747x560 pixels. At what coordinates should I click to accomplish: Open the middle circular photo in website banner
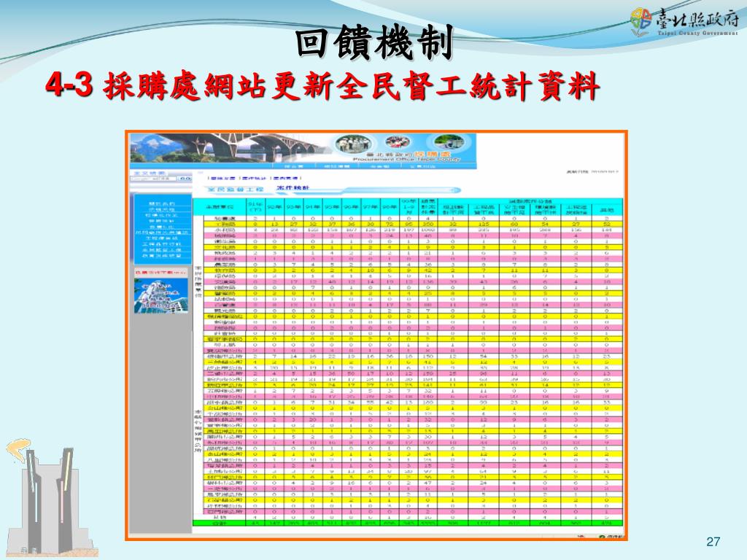(x=398, y=142)
